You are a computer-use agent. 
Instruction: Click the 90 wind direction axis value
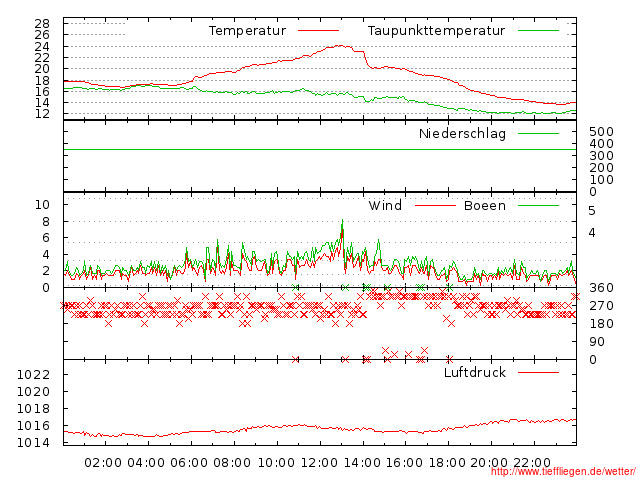[597, 342]
